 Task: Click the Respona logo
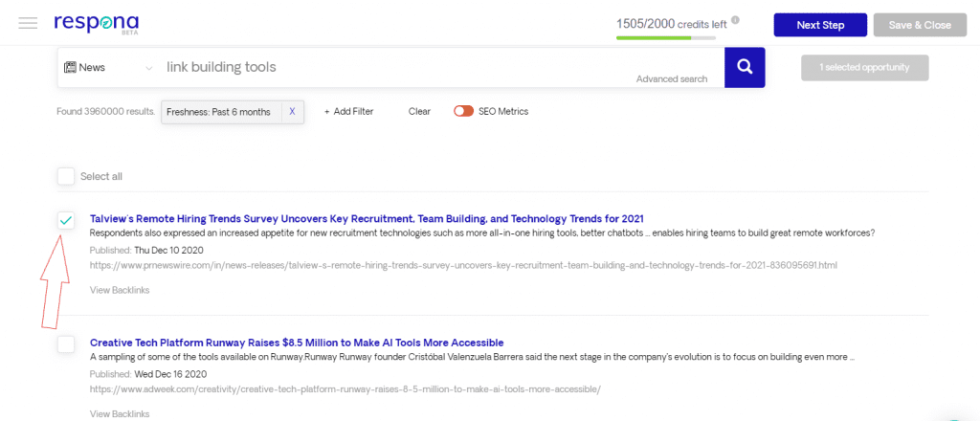(97, 24)
